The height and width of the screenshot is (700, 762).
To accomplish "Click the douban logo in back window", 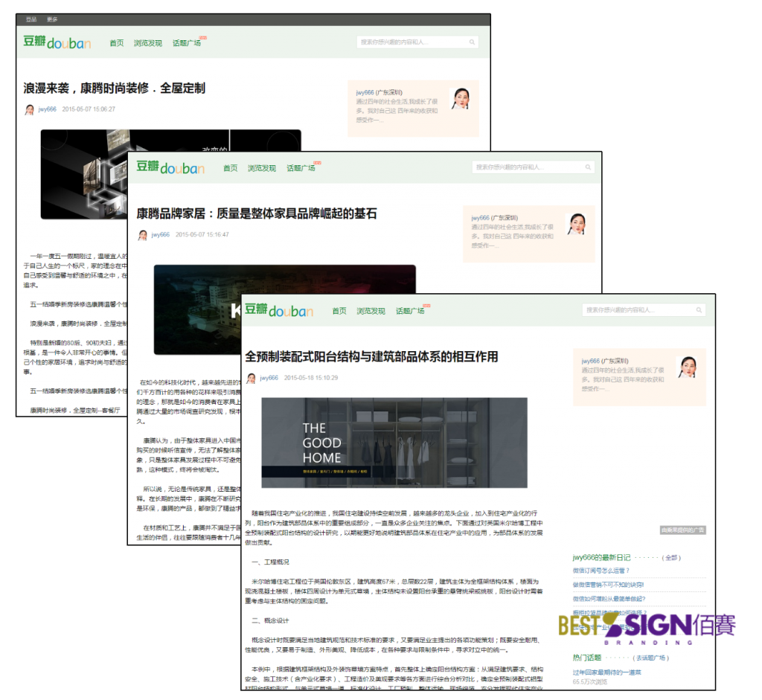I will click(x=57, y=42).
